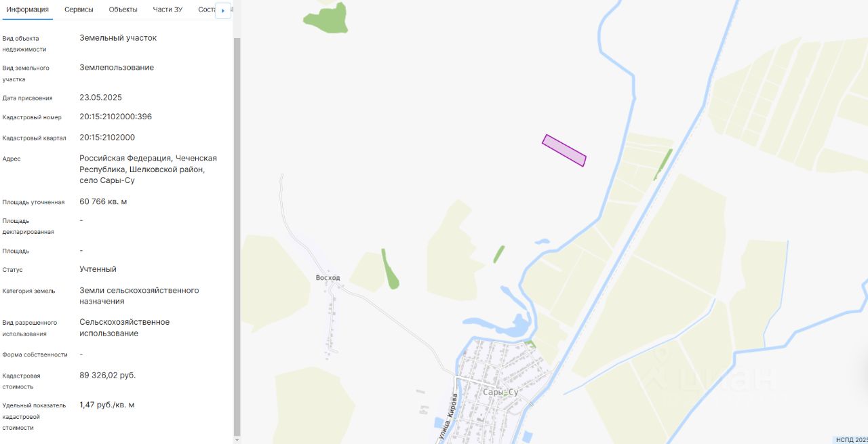This screenshot has height=444, width=868.
Task: Click cadastral quarter 20:15:2102000 value
Action: pos(107,138)
